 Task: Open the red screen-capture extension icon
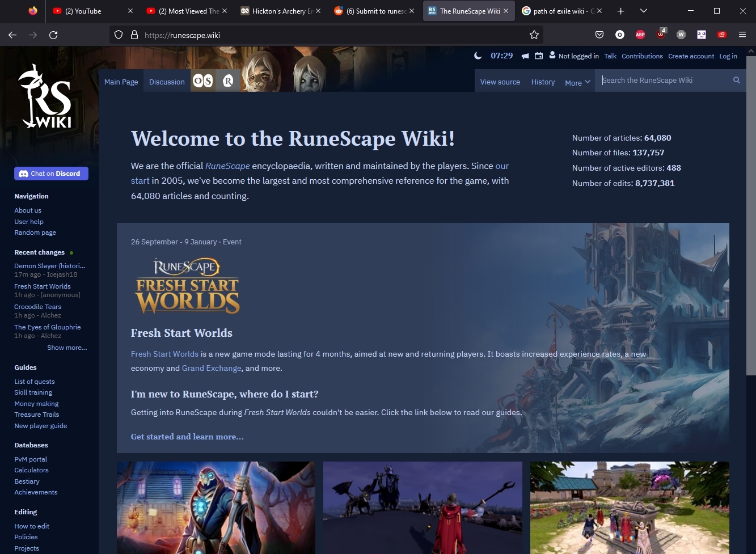[x=722, y=35]
